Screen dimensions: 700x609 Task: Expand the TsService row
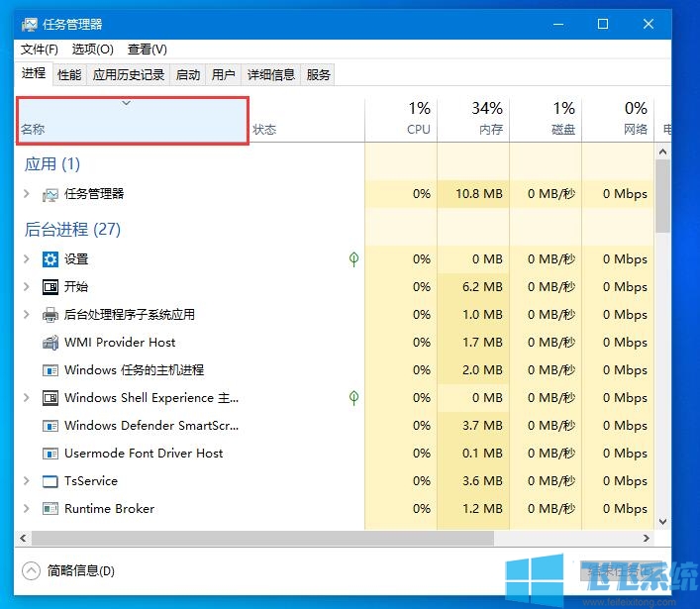click(27, 481)
